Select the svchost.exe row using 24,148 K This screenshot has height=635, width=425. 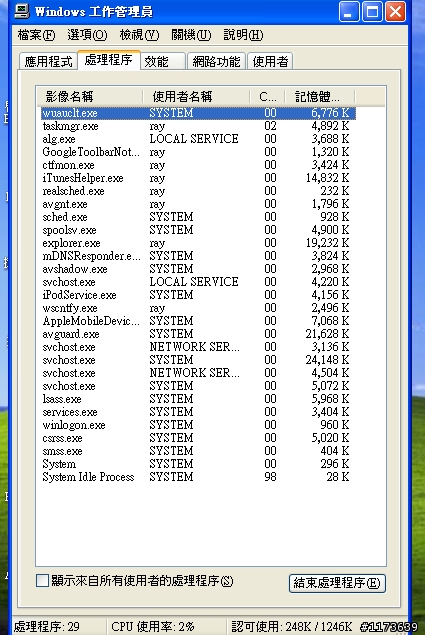tap(198, 360)
